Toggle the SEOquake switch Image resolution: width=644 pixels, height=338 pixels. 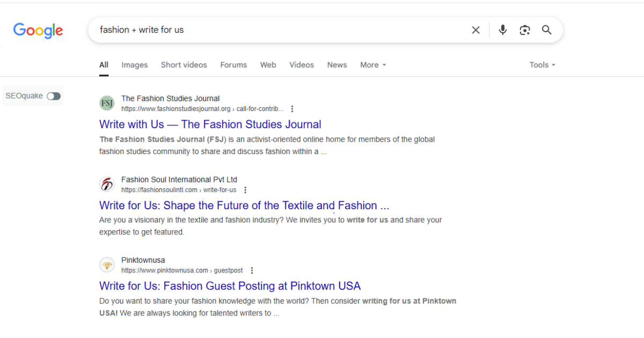(54, 96)
